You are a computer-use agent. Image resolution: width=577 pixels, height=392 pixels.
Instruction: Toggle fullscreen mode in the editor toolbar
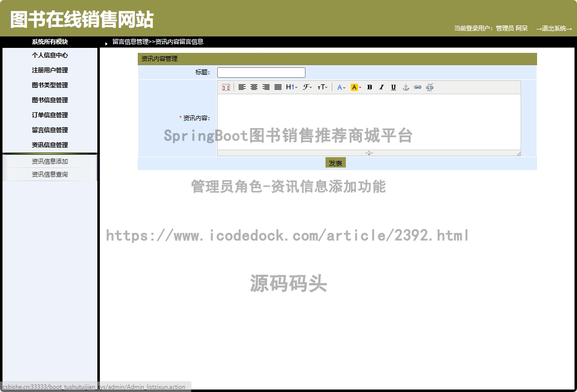(226, 87)
